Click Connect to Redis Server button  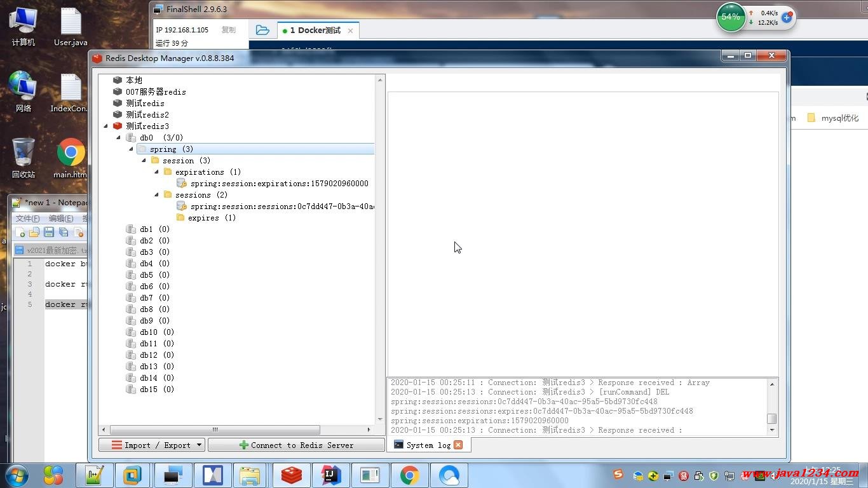point(296,445)
